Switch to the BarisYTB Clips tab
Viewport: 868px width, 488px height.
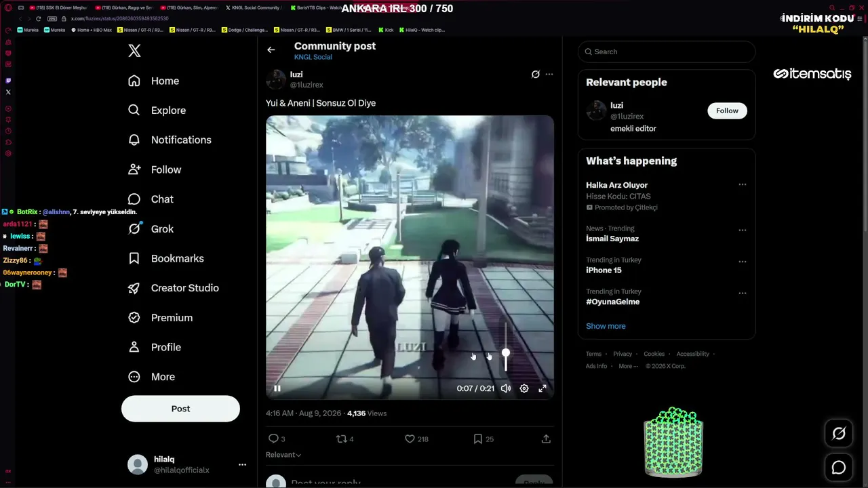pyautogui.click(x=316, y=7)
